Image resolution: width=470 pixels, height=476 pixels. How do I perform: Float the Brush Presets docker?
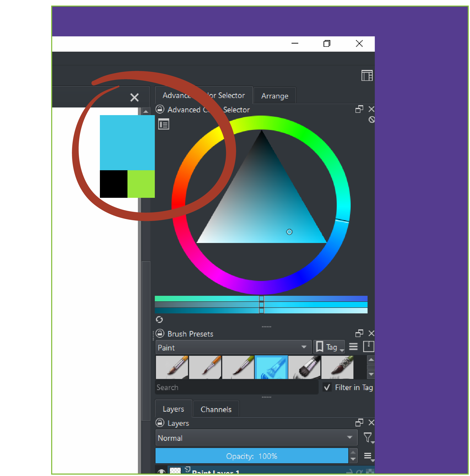359,333
